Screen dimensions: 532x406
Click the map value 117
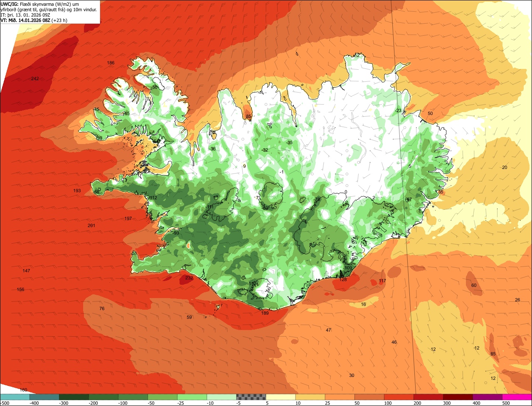tap(383, 281)
